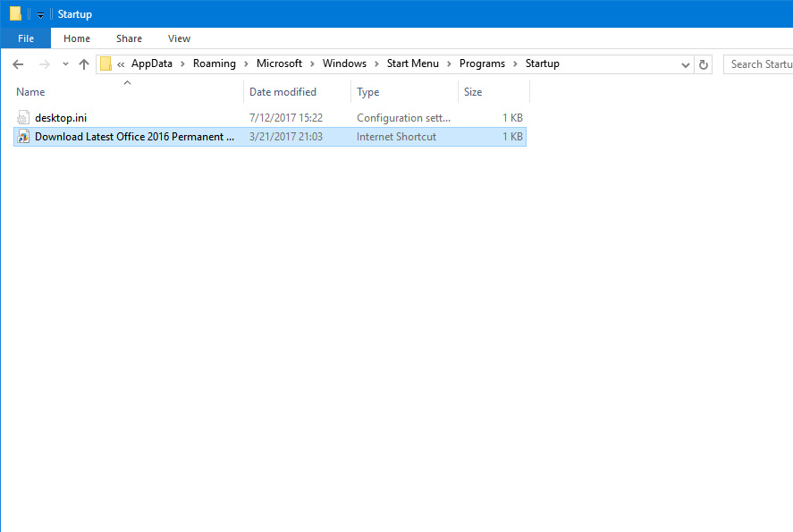Click the title bar folder icon
The image size is (793, 532).
pos(15,14)
